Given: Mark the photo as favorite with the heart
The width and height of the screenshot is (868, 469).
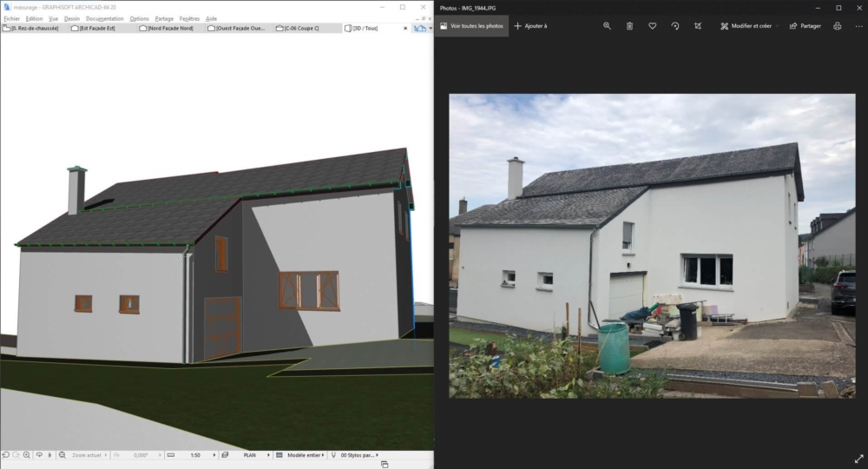Looking at the screenshot, I should [653, 26].
